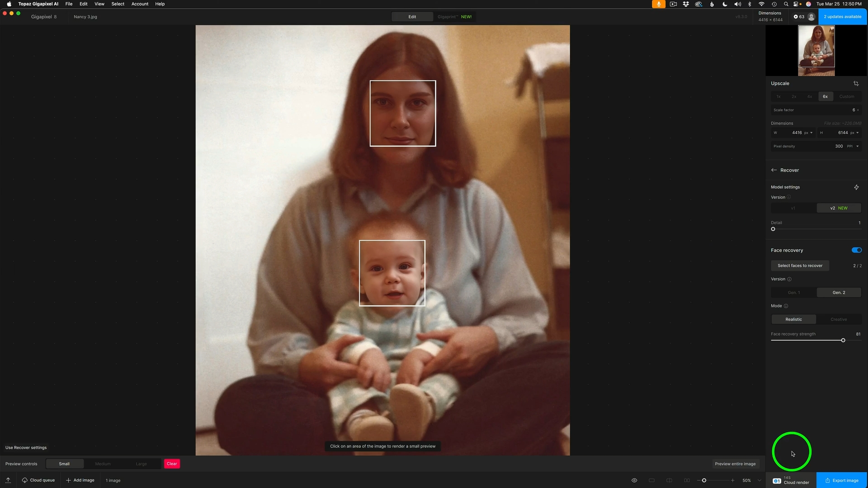Viewport: 868px width, 488px height.
Task: Switch to split view comparison icon
Action: pyautogui.click(x=669, y=480)
